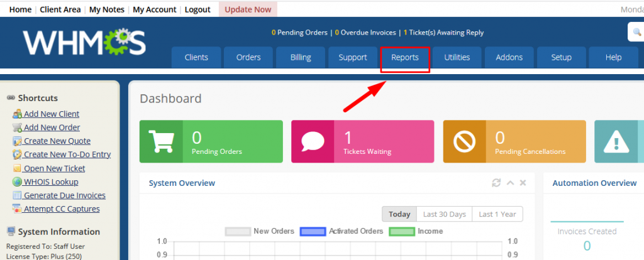Click the WHMCS logo
This screenshot has height=260, width=644.
tap(84, 43)
